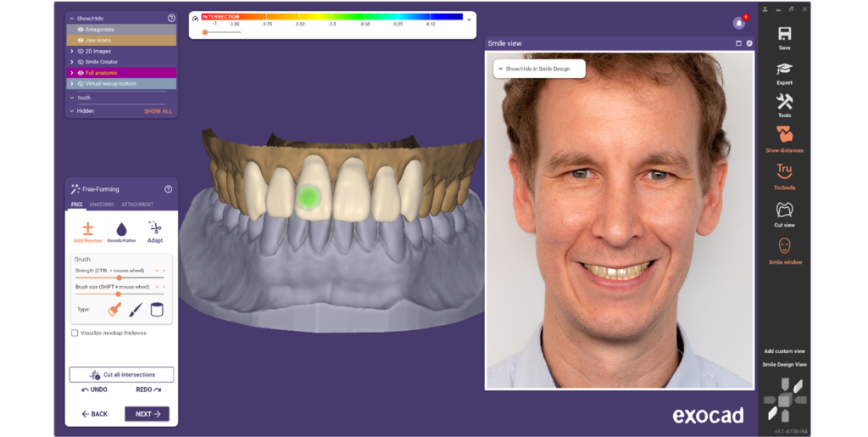Switch to the FREE tab

[77, 204]
